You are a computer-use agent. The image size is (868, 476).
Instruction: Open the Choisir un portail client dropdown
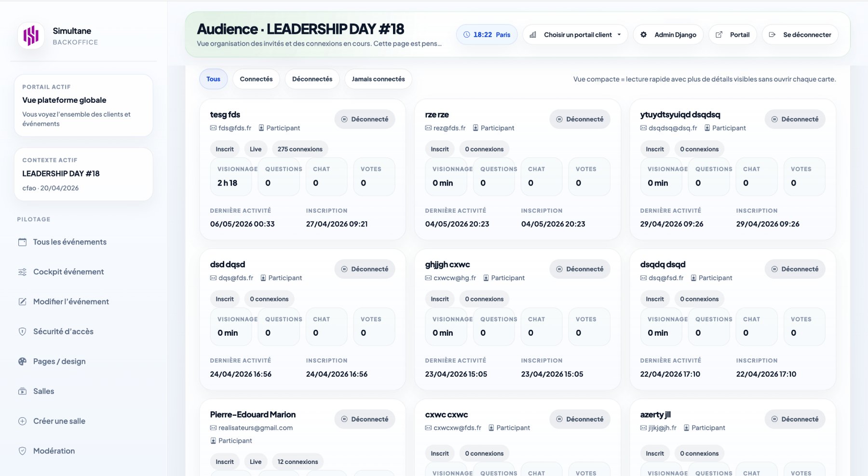575,35
